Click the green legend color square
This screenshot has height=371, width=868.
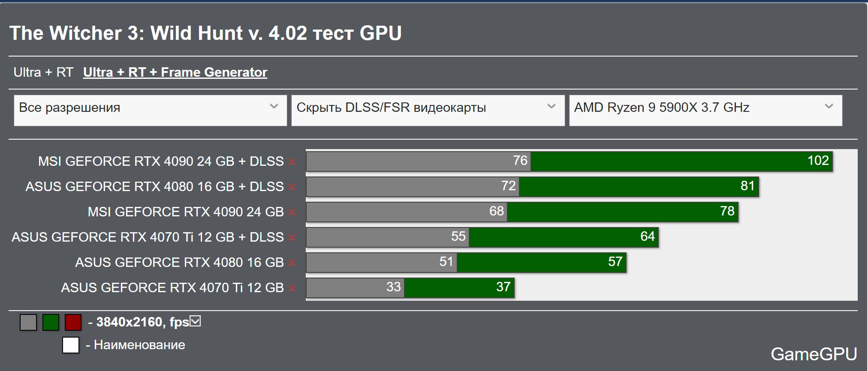click(51, 323)
